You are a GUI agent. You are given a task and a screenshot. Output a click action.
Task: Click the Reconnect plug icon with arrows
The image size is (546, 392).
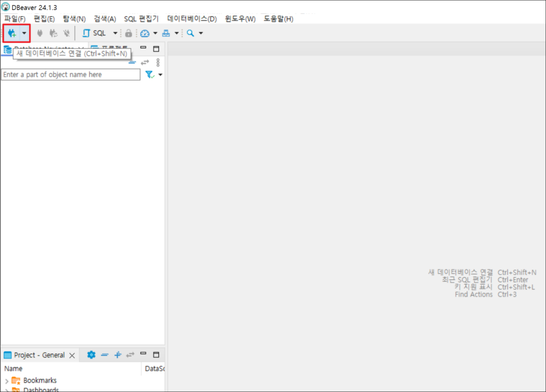pos(53,33)
